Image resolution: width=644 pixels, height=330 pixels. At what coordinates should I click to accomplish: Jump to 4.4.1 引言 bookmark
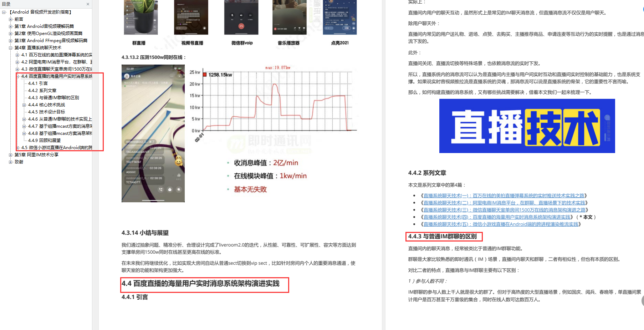pyautogui.click(x=38, y=83)
